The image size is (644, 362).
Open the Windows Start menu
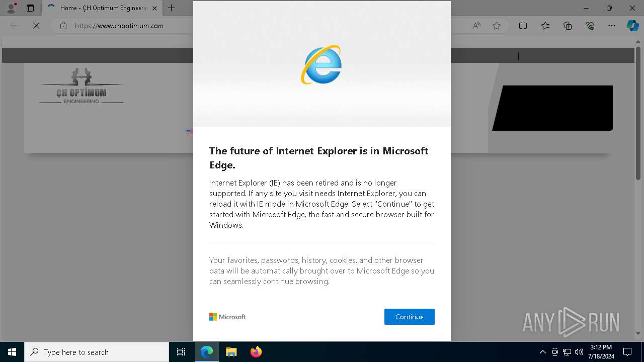[12, 352]
